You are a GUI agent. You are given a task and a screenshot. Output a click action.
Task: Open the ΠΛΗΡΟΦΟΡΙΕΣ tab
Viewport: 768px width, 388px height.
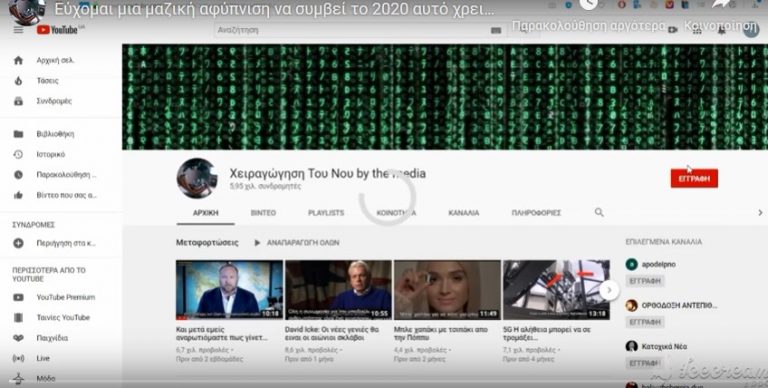pyautogui.click(x=536, y=213)
